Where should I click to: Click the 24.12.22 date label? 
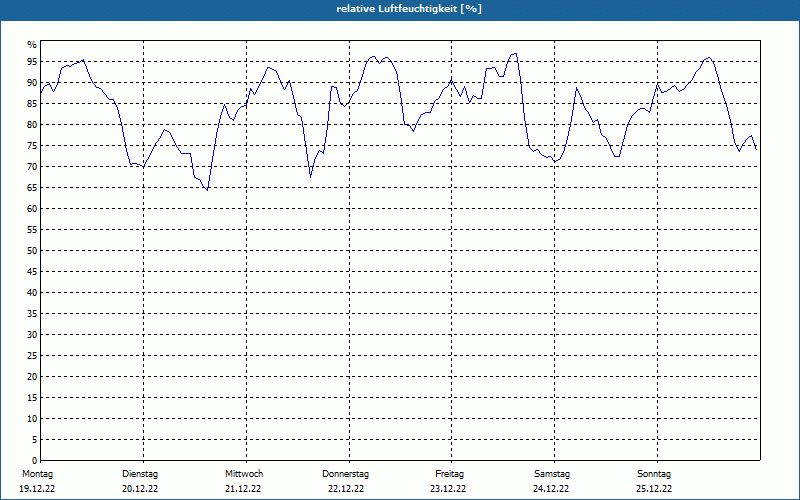[x=551, y=489]
